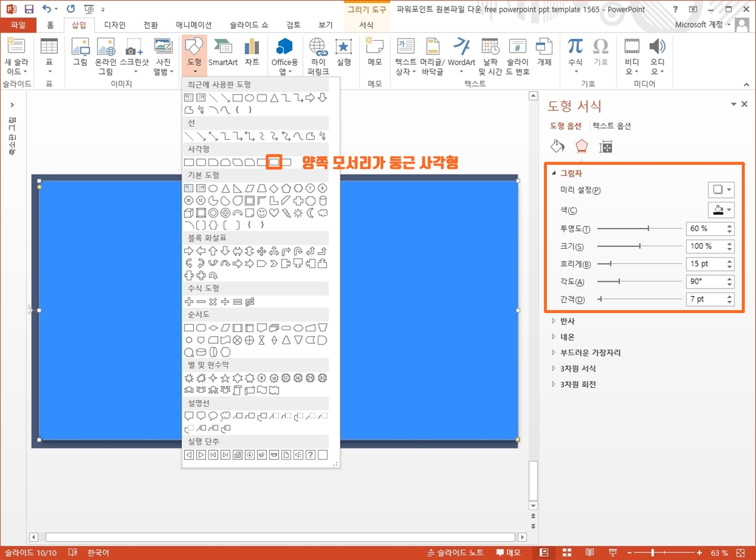Open the 디자인 ribbon tab

(115, 25)
